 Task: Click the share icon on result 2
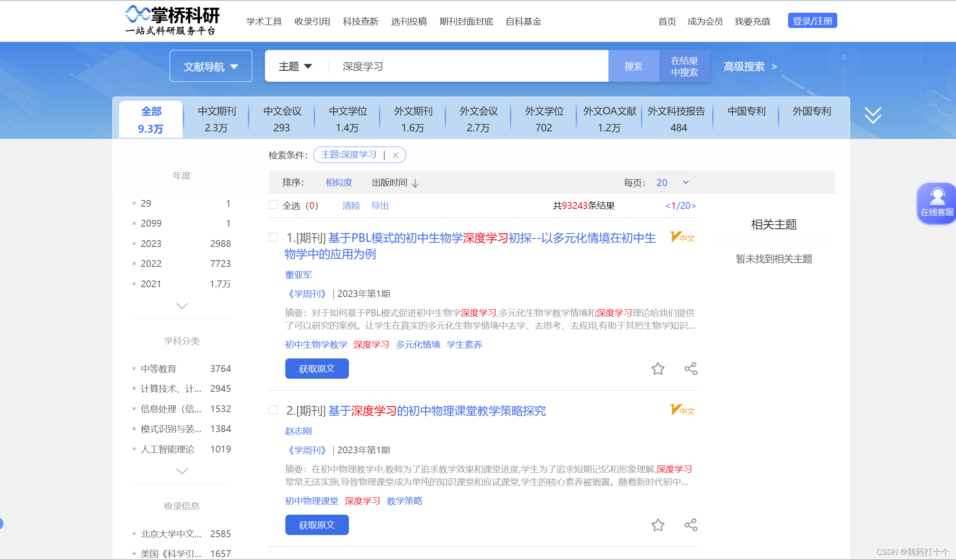click(691, 525)
